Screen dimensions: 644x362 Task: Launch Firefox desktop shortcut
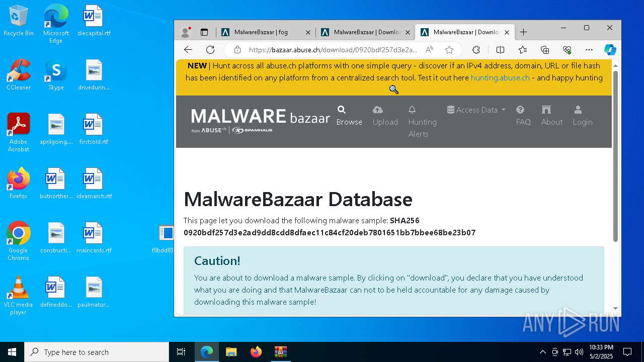pos(19,184)
